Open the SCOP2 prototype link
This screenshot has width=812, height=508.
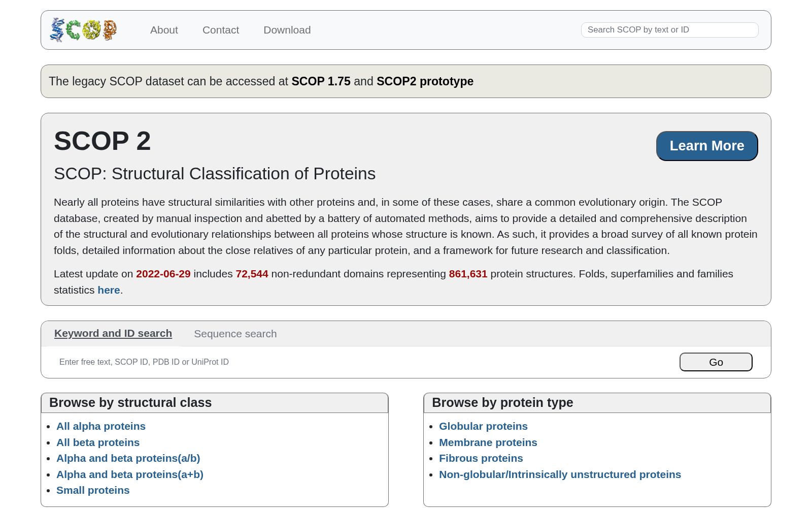425,81
